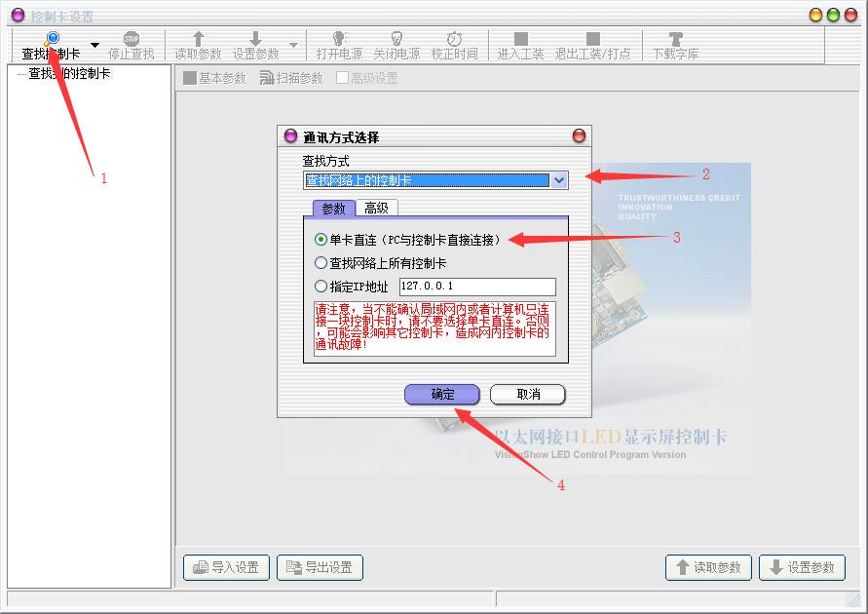Click the 设置参数 toolbar down-arrow icon

point(255,38)
